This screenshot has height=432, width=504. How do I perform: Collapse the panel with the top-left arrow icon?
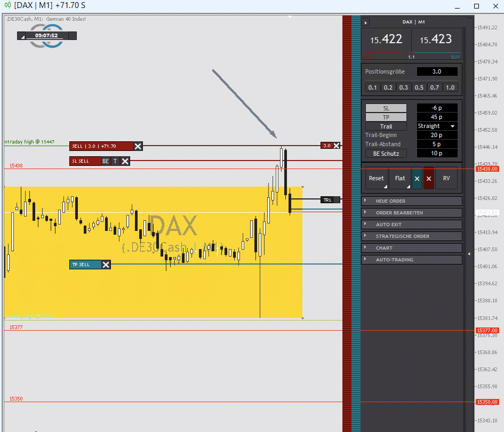pyautogui.click(x=365, y=22)
